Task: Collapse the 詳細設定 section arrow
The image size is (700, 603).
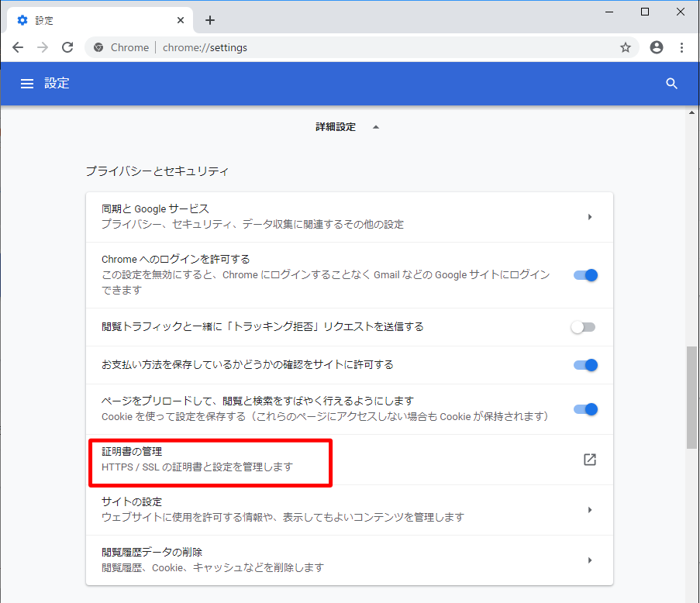Action: click(x=376, y=127)
